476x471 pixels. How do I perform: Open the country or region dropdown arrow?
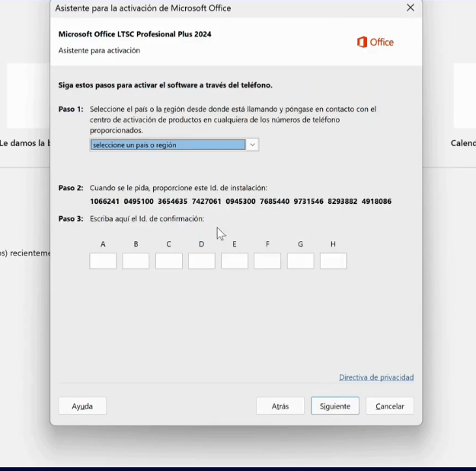coord(253,145)
